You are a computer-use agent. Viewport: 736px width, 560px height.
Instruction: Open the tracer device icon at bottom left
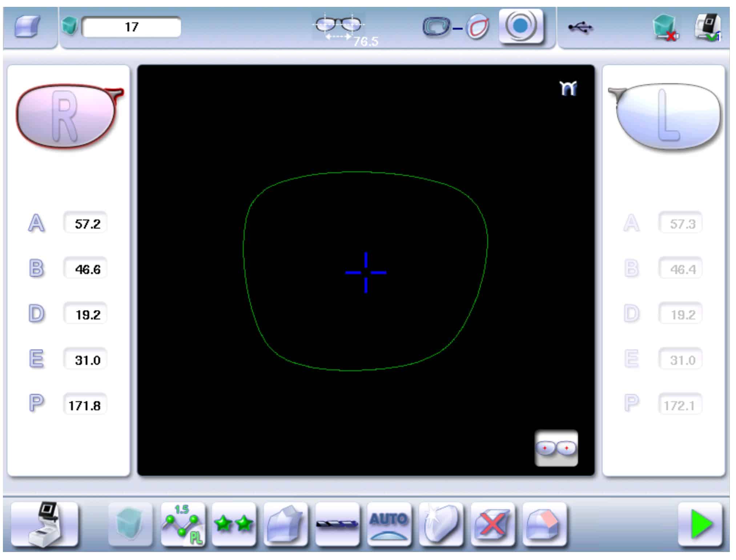[x=44, y=524]
